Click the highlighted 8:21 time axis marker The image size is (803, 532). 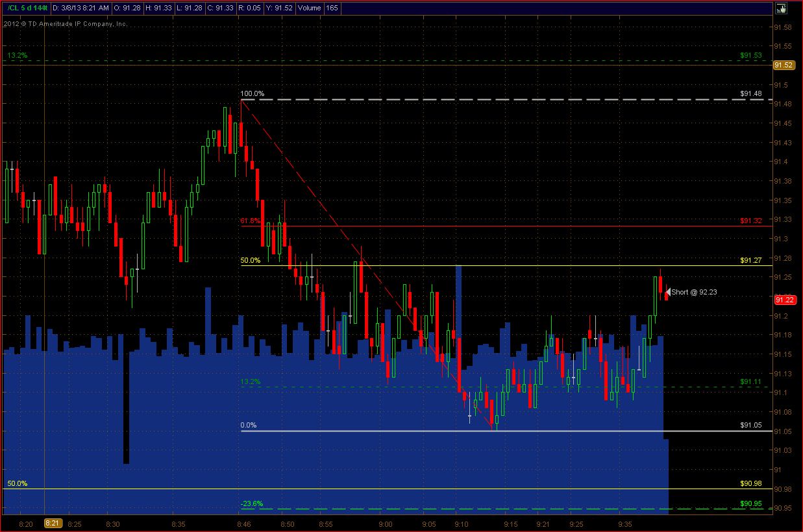pyautogui.click(x=53, y=523)
